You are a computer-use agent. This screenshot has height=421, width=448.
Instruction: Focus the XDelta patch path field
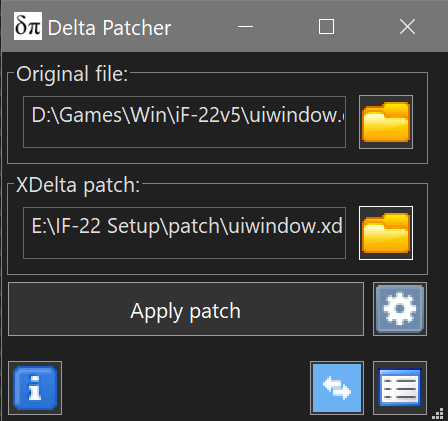(x=184, y=233)
